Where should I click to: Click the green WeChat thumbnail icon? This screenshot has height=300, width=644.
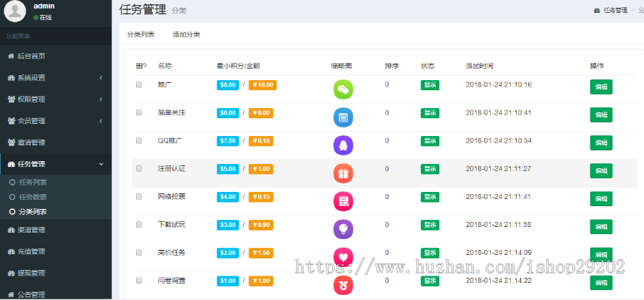[x=343, y=89]
